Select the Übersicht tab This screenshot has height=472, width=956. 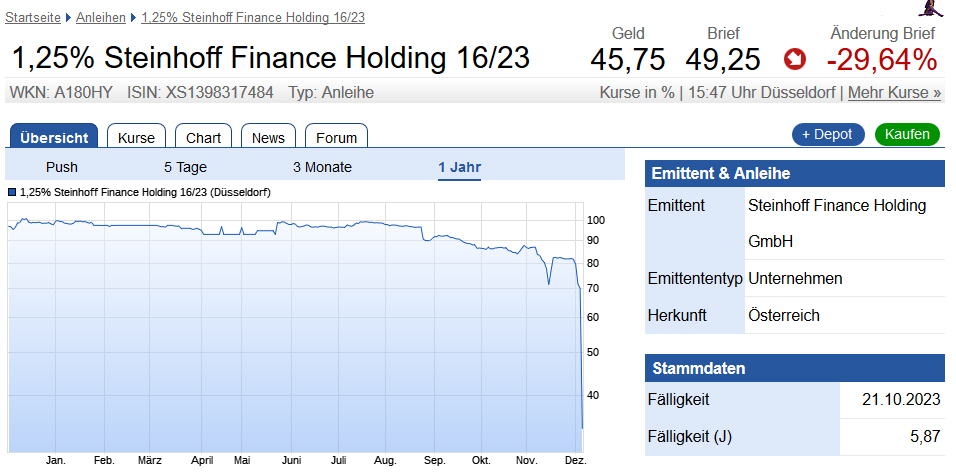click(54, 137)
